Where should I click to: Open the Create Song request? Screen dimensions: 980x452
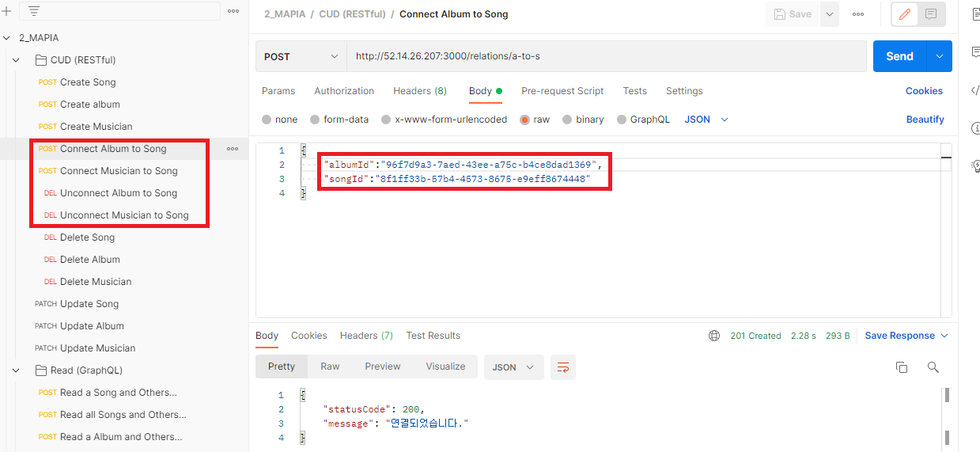(88, 82)
